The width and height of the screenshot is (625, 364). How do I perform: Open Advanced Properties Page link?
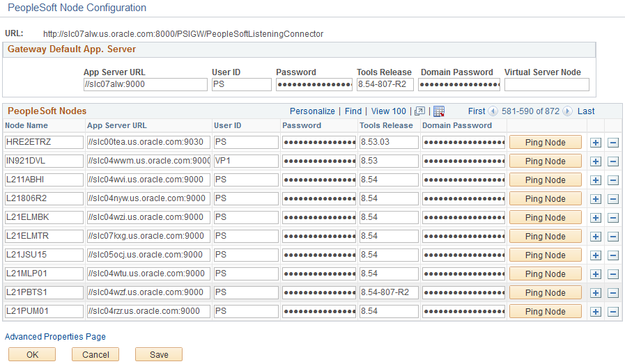click(x=55, y=337)
